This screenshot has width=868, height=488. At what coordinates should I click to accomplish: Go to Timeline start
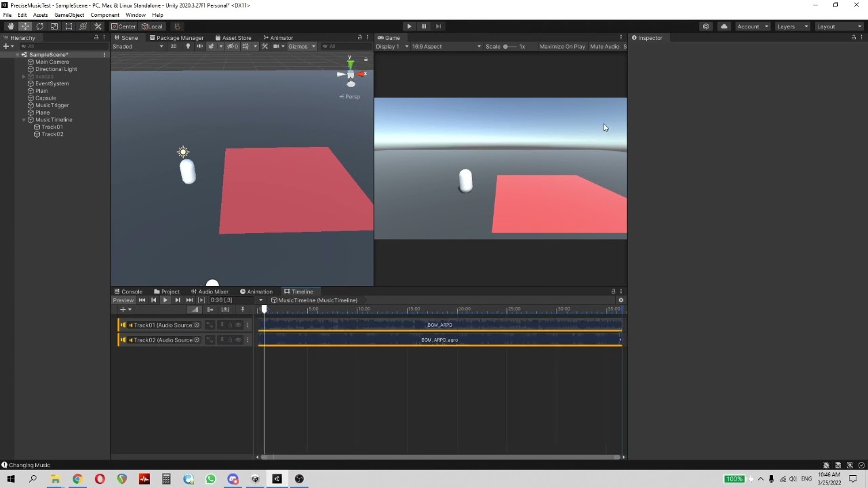point(142,300)
